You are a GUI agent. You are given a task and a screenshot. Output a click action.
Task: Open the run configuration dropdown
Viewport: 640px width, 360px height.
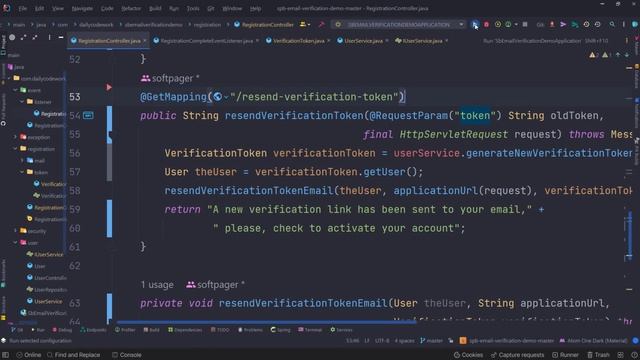399,24
